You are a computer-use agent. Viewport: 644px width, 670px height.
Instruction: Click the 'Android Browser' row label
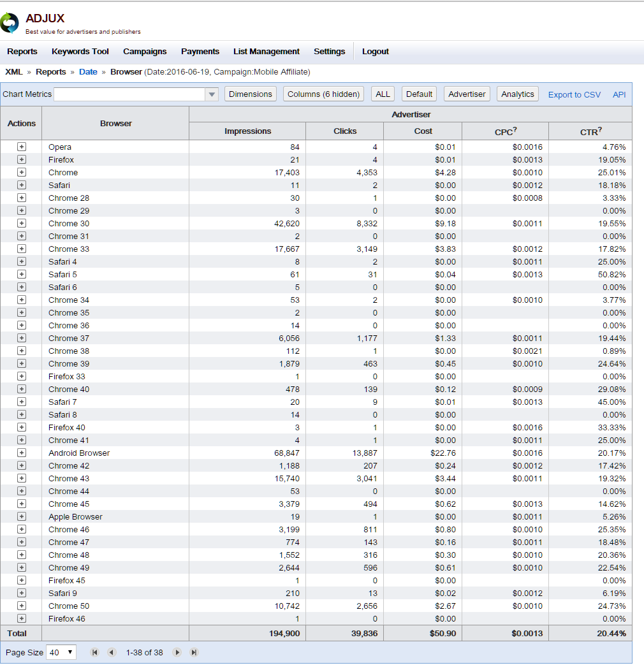79,453
